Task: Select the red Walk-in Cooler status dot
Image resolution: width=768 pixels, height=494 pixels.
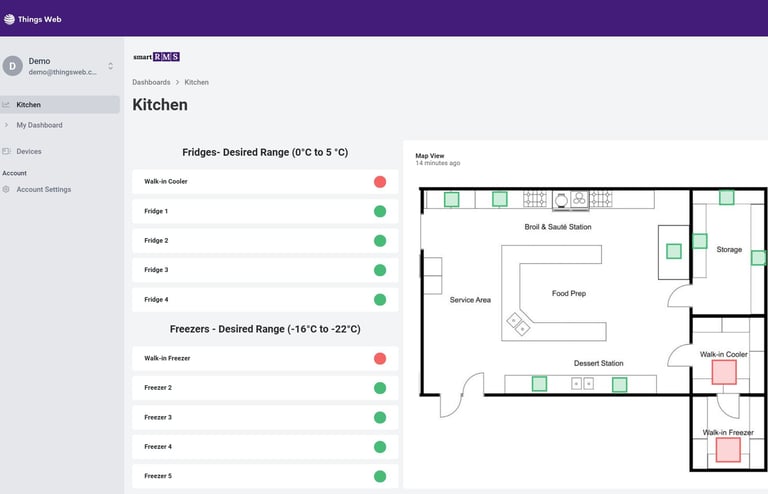Action: pos(380,182)
